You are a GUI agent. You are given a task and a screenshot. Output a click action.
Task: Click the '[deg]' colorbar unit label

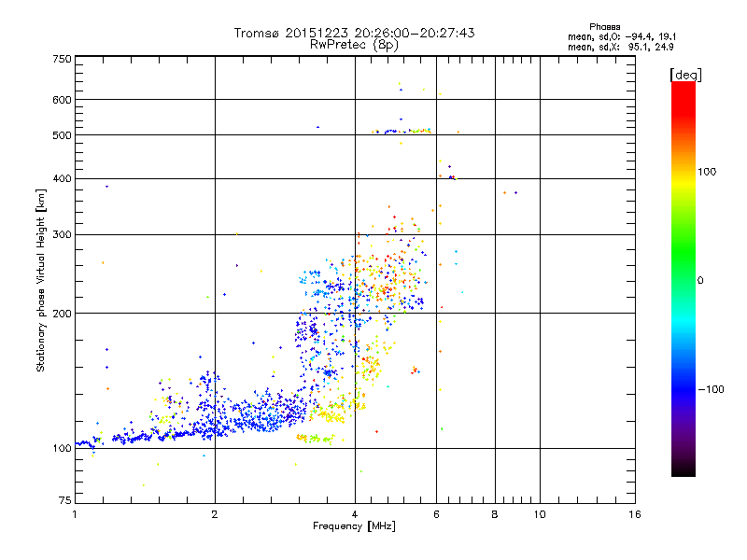[685, 75]
